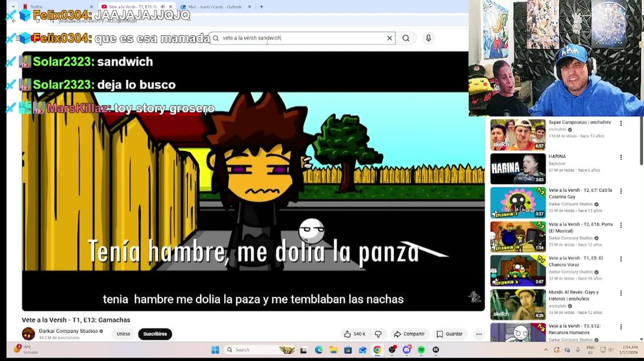Open options for Cati la Catarina video

click(x=621, y=191)
